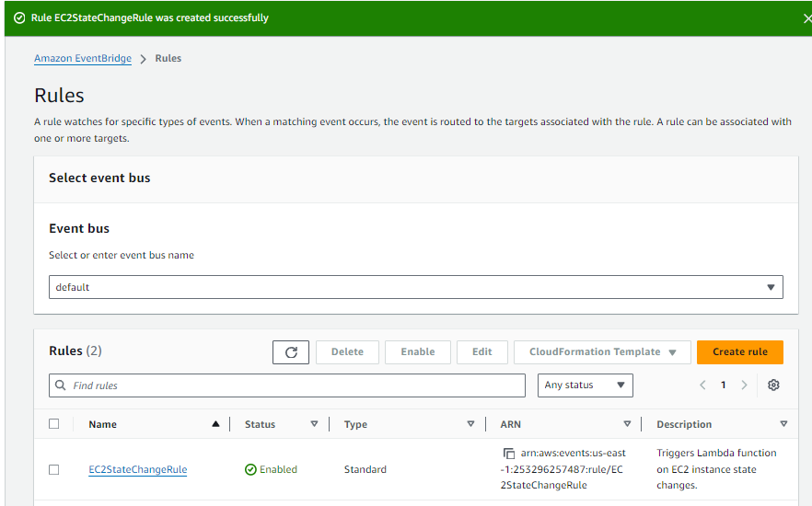This screenshot has width=812, height=506.
Task: Click the Status column sort arrow
Action: [x=314, y=424]
